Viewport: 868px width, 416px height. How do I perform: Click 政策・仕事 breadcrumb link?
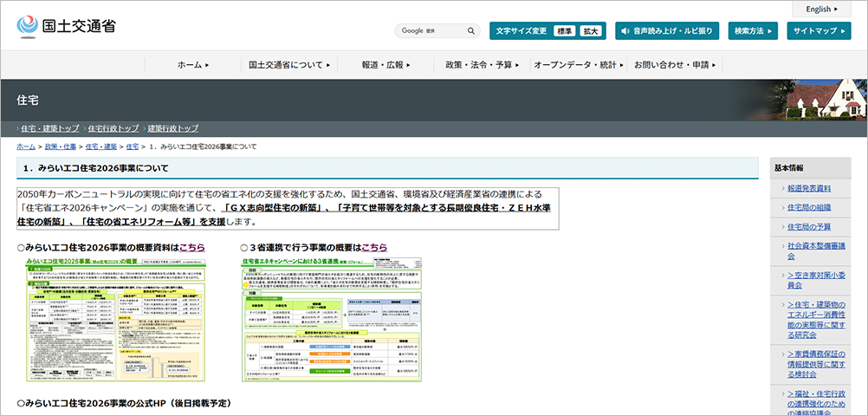tap(61, 146)
